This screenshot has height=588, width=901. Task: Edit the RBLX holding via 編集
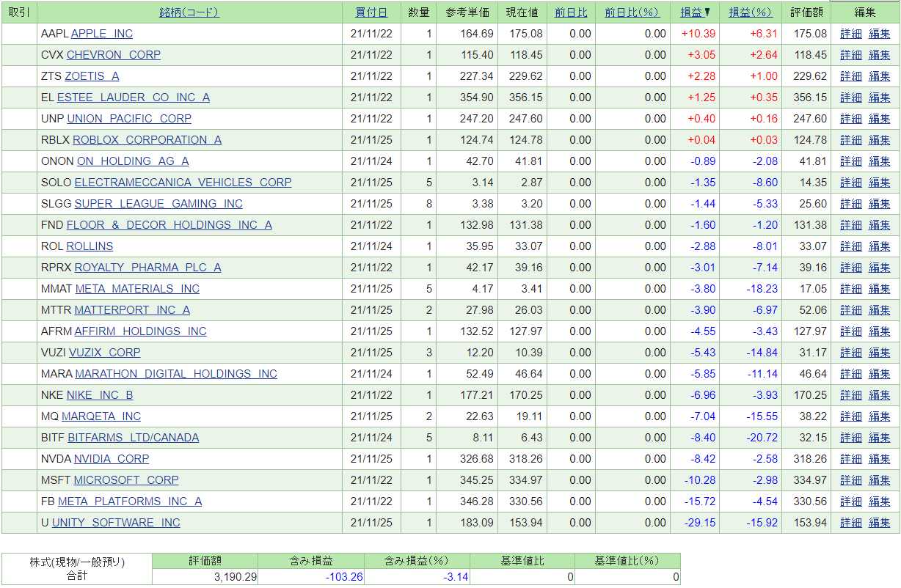(x=880, y=140)
